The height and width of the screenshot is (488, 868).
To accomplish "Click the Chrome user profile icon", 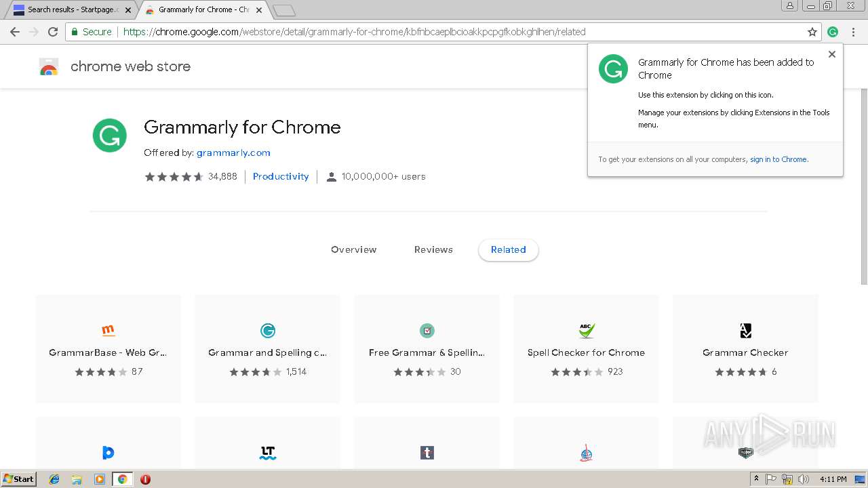I will [x=790, y=5].
